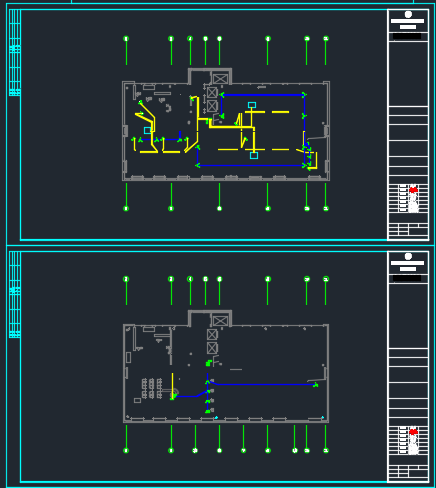Select desk cluster in lower plan
This screenshot has width=436, height=488.
click(152, 388)
